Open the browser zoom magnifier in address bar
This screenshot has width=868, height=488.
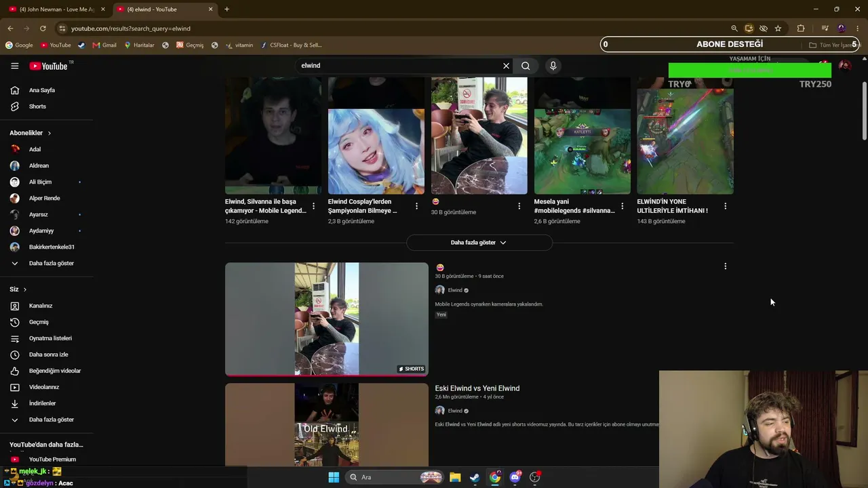734,28
